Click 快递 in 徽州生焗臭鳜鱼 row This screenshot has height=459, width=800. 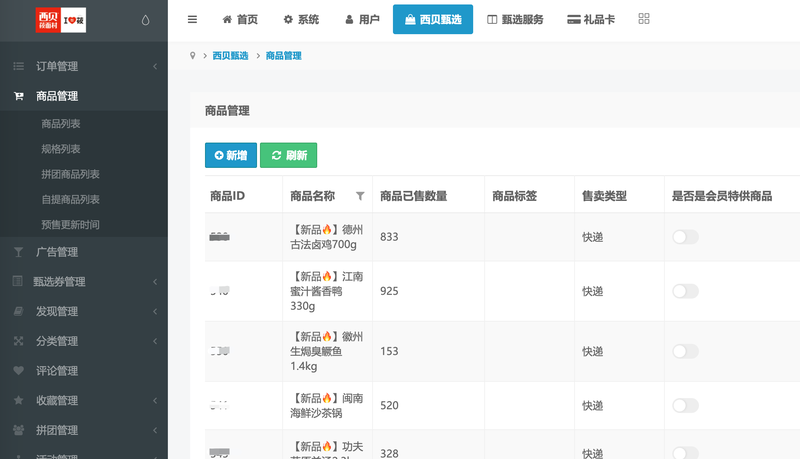click(593, 351)
